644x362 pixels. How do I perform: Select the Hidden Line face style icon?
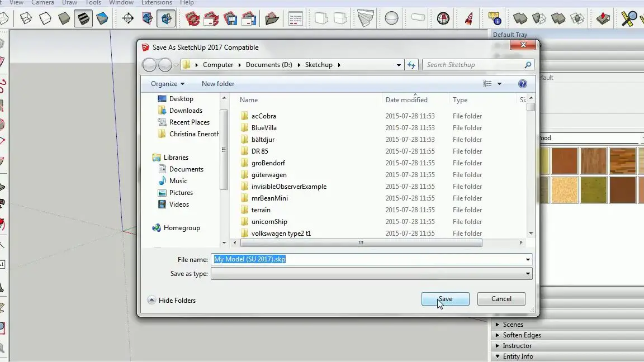(x=45, y=18)
